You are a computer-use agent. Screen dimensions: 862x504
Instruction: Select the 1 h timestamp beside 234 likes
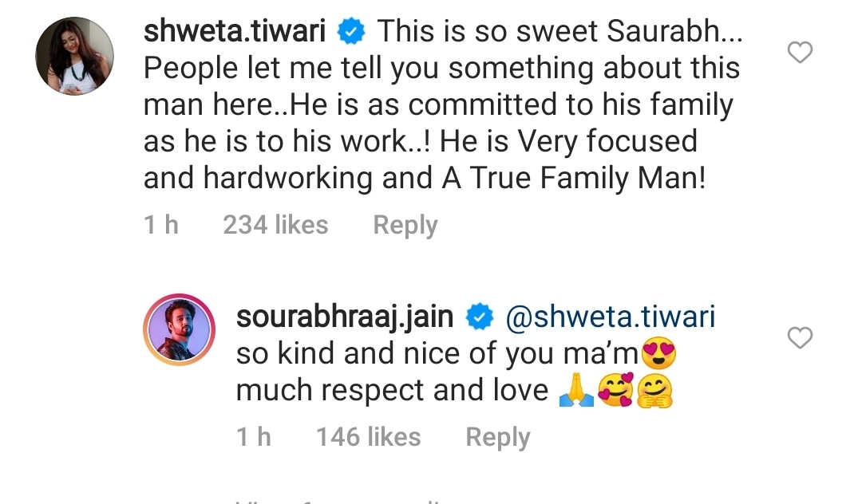[161, 225]
